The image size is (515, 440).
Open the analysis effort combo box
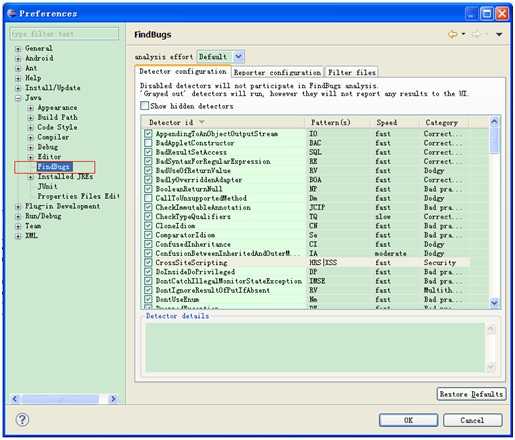click(x=221, y=57)
